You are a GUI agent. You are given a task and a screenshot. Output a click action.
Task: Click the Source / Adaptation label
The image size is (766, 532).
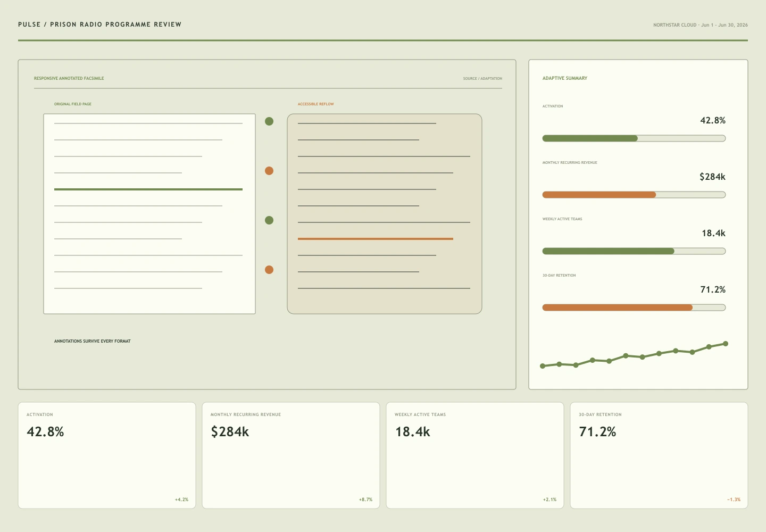coord(482,79)
